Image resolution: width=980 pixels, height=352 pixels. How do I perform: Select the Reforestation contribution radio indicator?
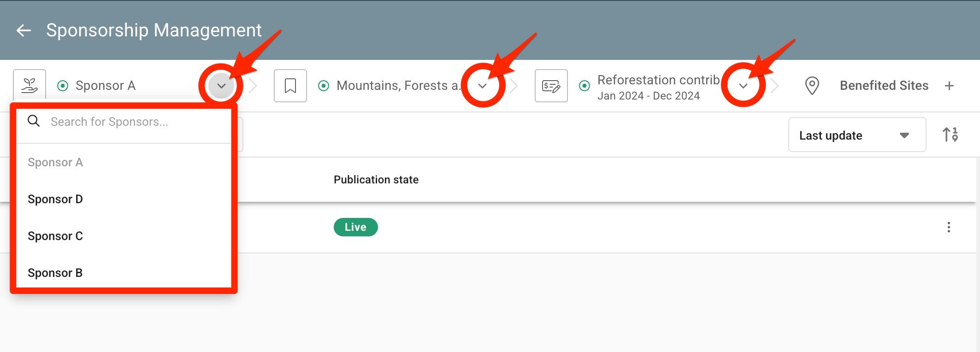584,86
